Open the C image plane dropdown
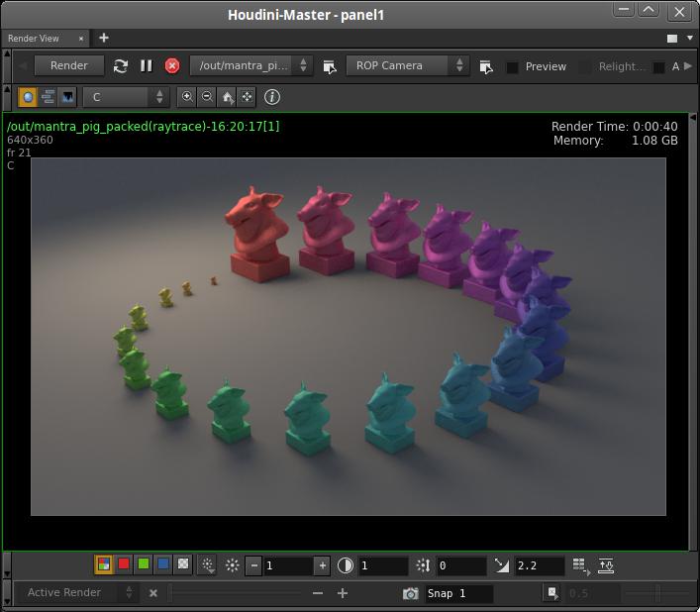The height and width of the screenshot is (612, 700). tap(127, 97)
